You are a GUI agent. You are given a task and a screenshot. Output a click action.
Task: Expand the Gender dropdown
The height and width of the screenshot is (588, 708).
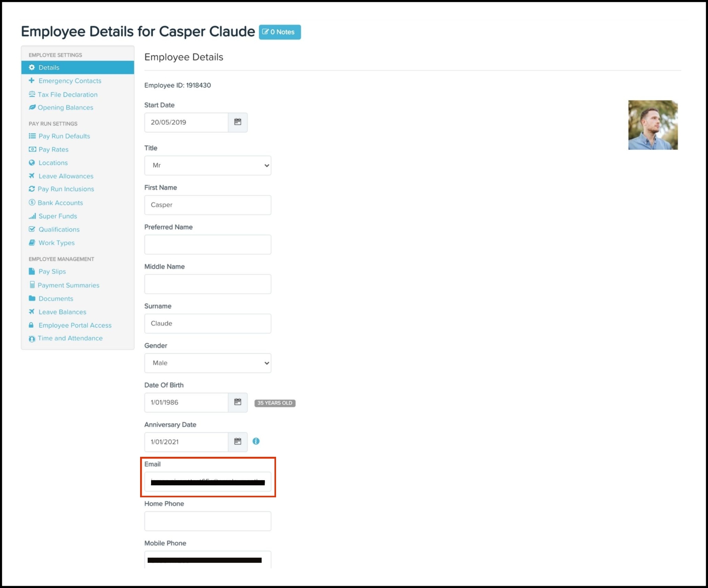207,363
